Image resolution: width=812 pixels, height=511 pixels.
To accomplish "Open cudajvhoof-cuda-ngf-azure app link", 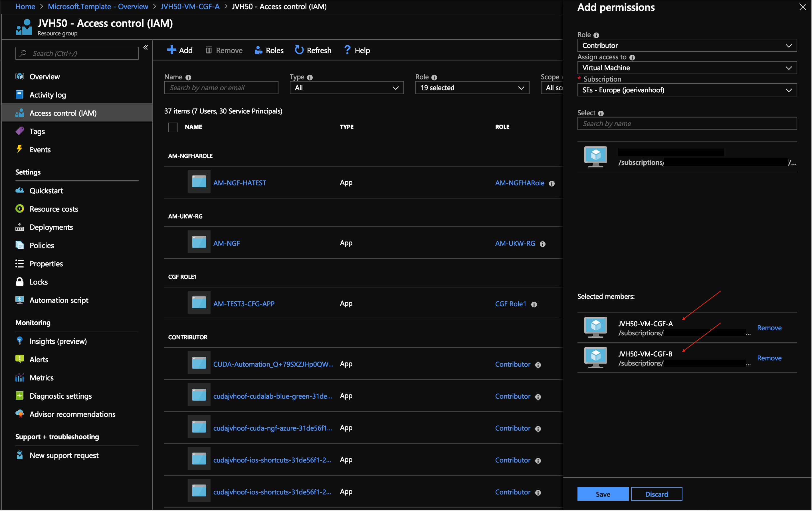I will [272, 428].
